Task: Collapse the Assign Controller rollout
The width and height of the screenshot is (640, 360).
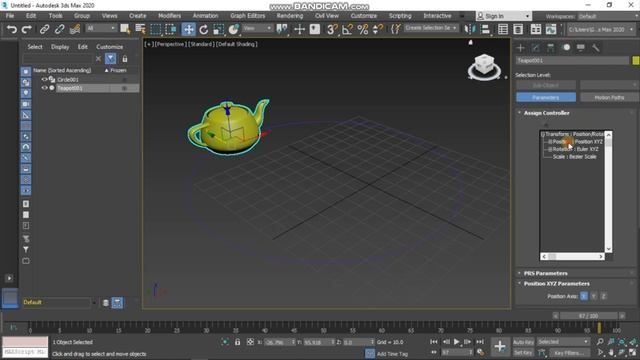Action: click(x=547, y=113)
